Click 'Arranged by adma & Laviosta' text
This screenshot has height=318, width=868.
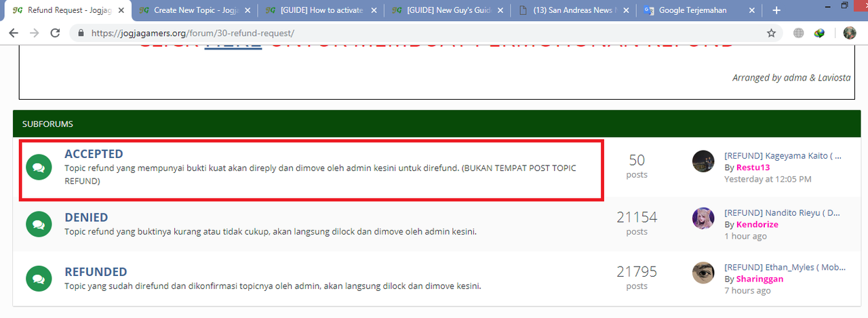[x=791, y=78]
